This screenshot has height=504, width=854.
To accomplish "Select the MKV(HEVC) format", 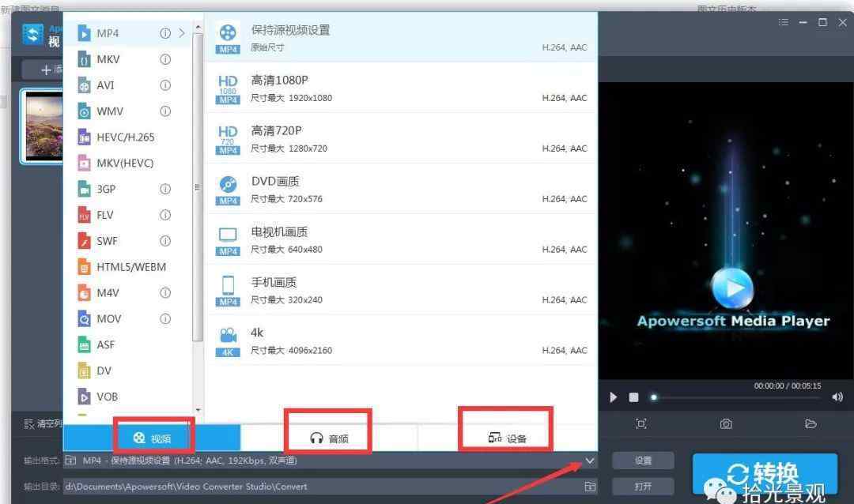I will pyautogui.click(x=127, y=164).
